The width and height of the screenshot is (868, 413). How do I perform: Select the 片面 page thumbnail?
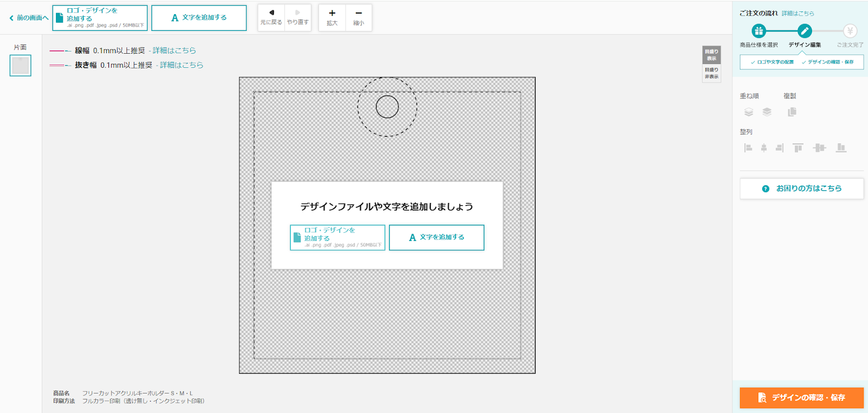pyautogui.click(x=21, y=66)
